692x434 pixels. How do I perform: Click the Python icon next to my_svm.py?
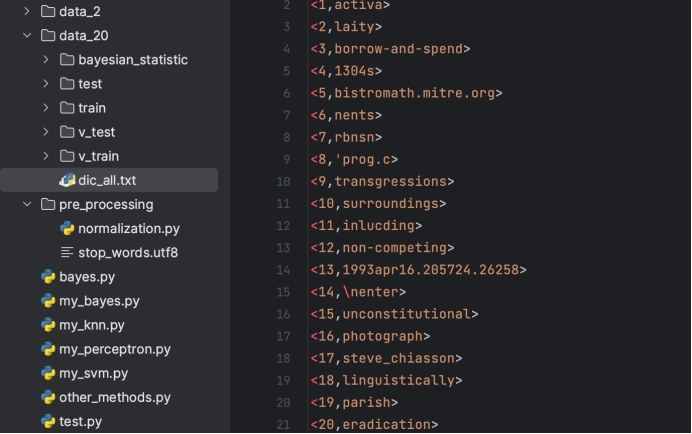point(48,373)
